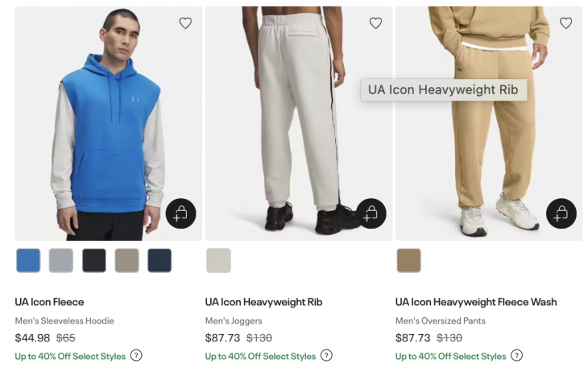
Task: Open promo info icon under Fleece Wash pants
Action: pos(516,356)
